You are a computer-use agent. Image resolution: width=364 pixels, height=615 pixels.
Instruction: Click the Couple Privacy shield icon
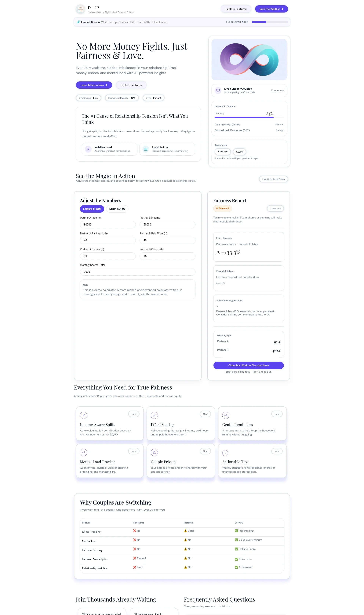[154, 453]
